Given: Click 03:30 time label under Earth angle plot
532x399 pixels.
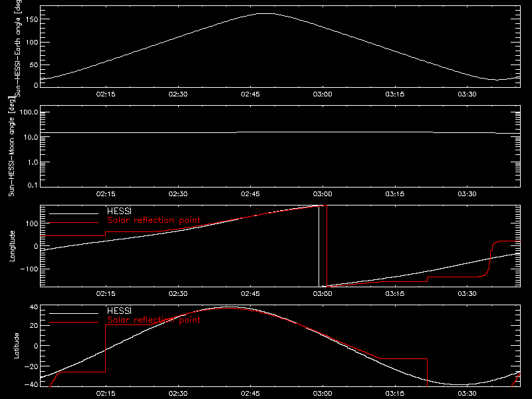Looking at the screenshot, I should 467,94.
